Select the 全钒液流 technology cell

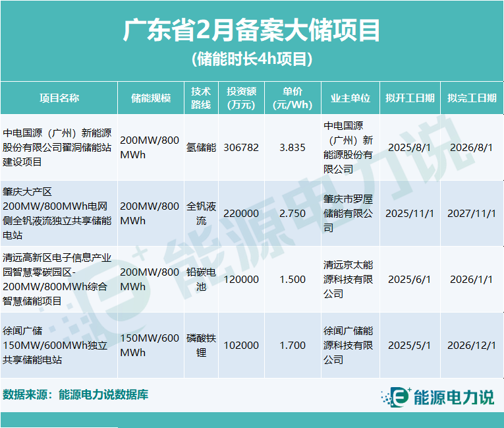click(201, 214)
